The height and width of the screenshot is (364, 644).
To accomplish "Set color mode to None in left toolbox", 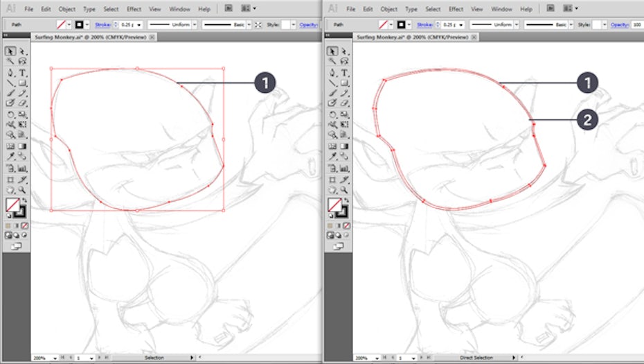I will [25, 225].
